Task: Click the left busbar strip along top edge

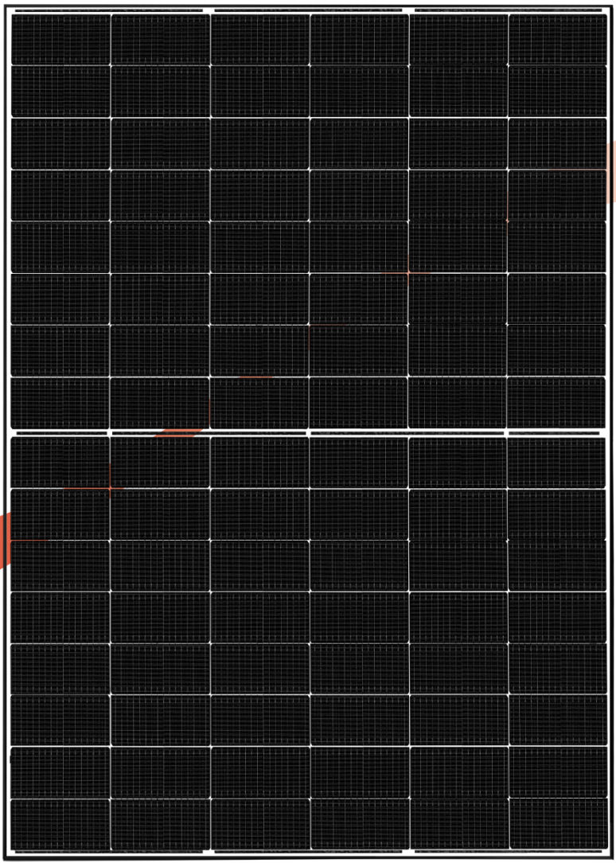Action: tap(109, 10)
